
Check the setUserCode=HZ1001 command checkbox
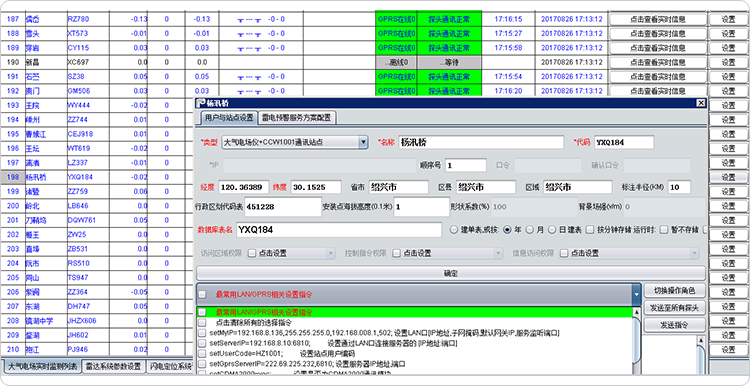tap(202, 353)
